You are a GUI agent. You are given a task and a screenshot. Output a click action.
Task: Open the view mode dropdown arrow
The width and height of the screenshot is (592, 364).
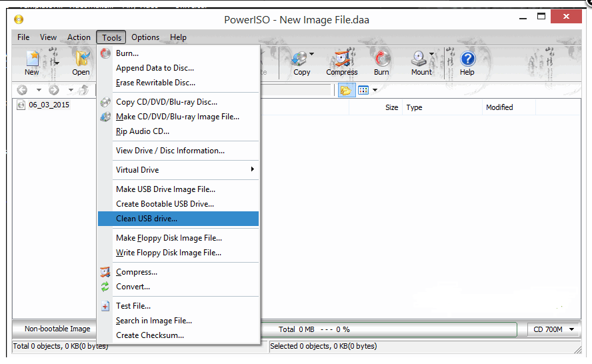coord(375,90)
